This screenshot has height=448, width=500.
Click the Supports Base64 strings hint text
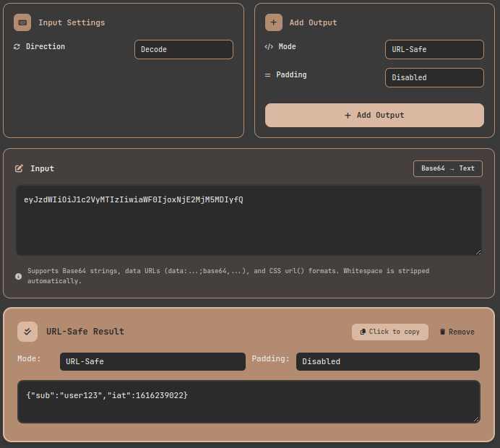point(228,276)
